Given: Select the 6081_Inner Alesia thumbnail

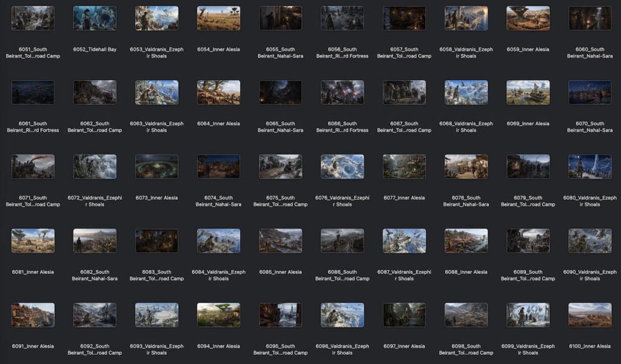Looking at the screenshot, I should pos(33,240).
